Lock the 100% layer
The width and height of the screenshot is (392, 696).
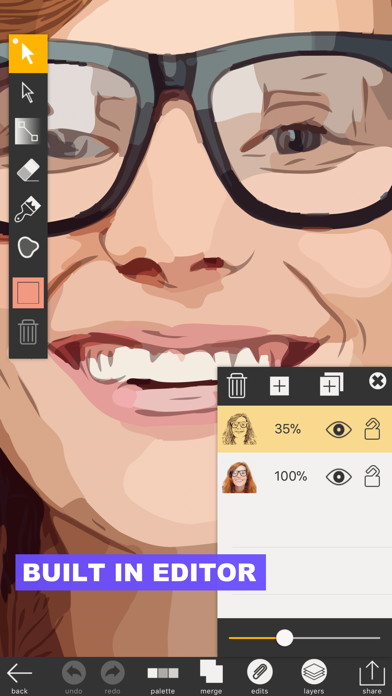click(x=372, y=476)
